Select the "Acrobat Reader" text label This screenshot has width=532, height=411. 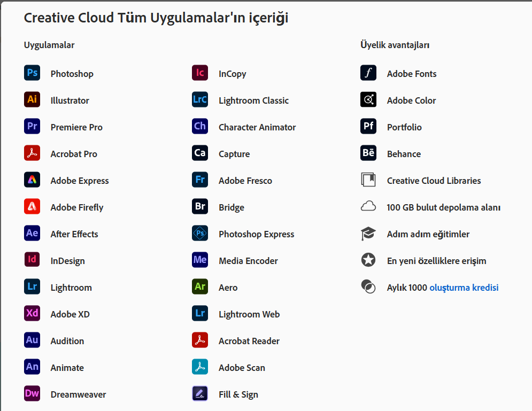pos(249,341)
